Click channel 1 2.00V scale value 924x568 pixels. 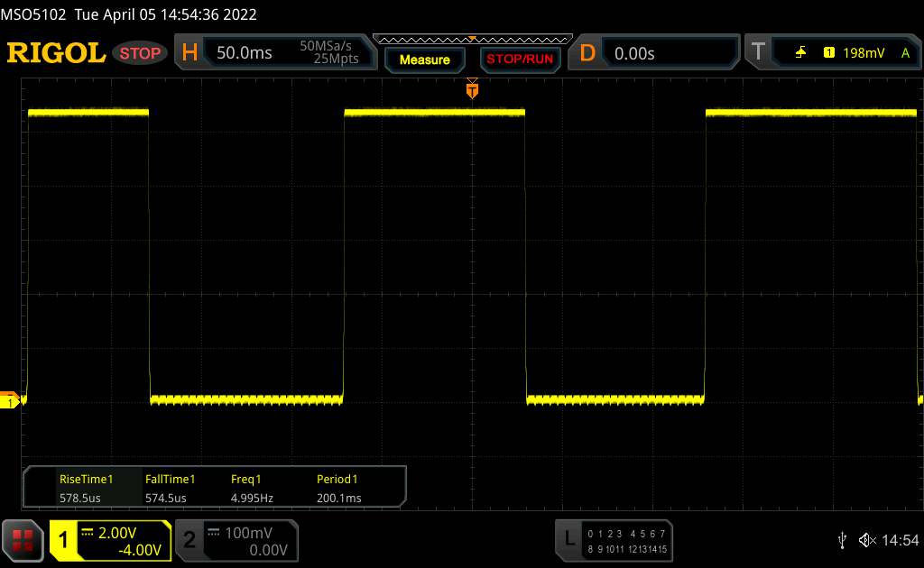click(117, 533)
